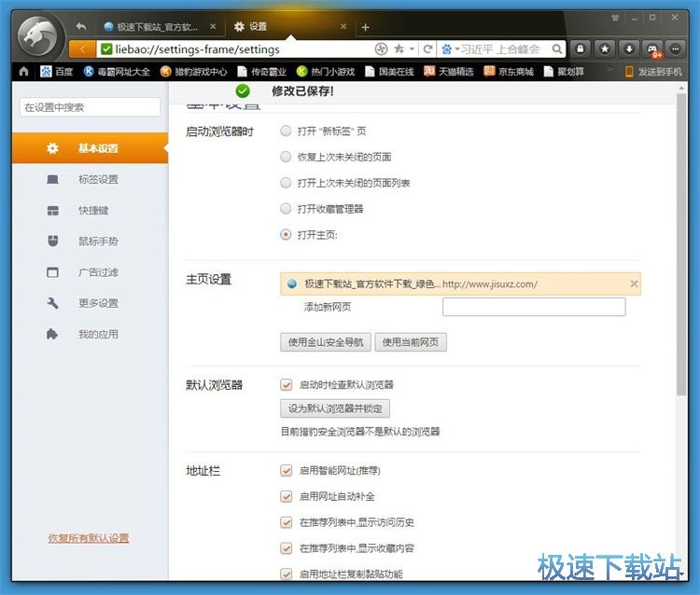Open the 热门小游戏 bookmark
The height and width of the screenshot is (595, 700).
tap(326, 72)
